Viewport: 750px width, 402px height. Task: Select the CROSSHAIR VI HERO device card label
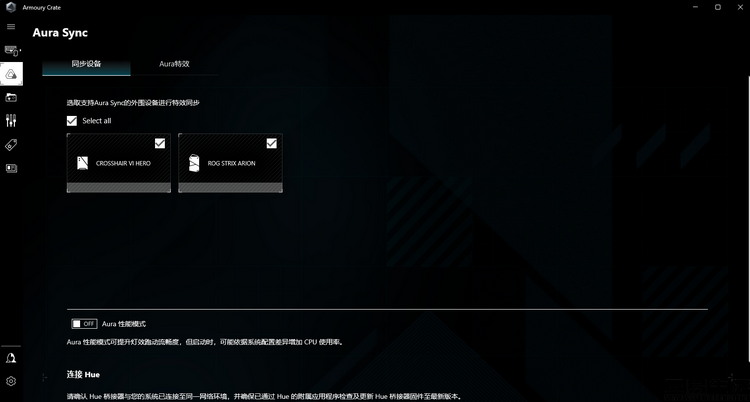pos(123,163)
